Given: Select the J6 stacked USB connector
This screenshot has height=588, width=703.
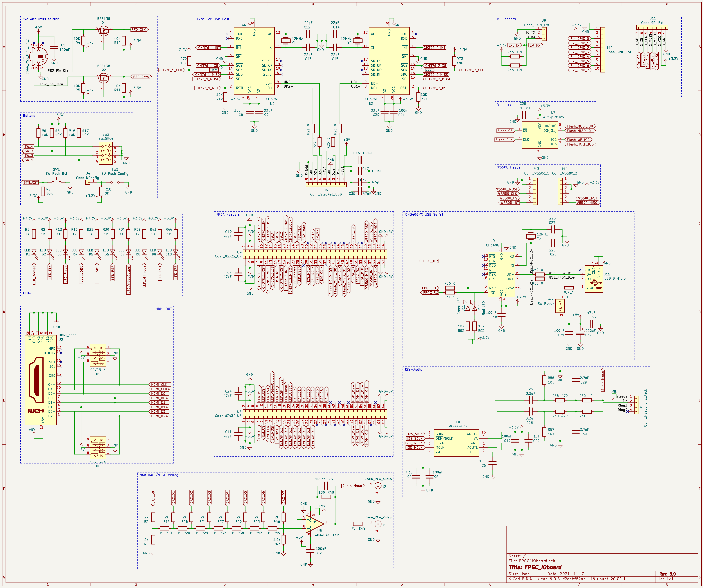Looking at the screenshot, I should [326, 184].
